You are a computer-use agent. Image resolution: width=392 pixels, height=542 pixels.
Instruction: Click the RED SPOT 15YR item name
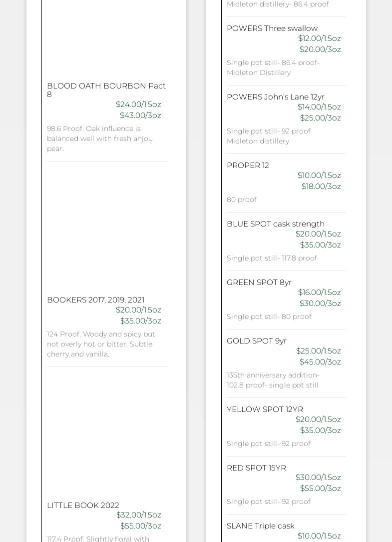256,468
